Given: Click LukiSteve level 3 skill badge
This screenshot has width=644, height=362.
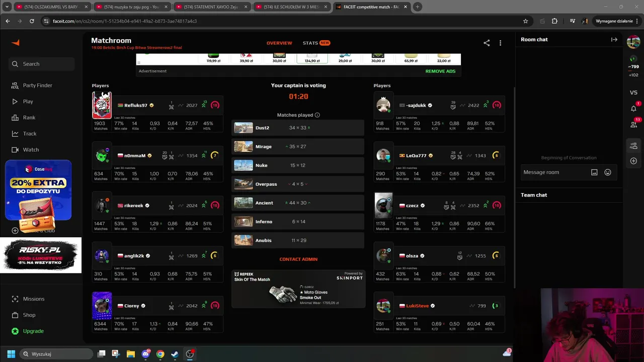Looking at the screenshot, I should (x=496, y=306).
